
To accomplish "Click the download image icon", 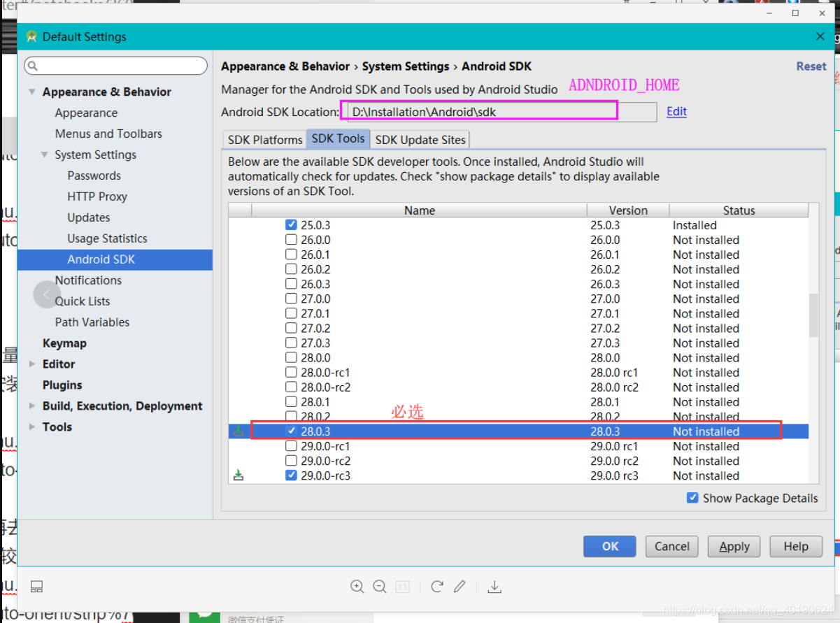I will [494, 587].
